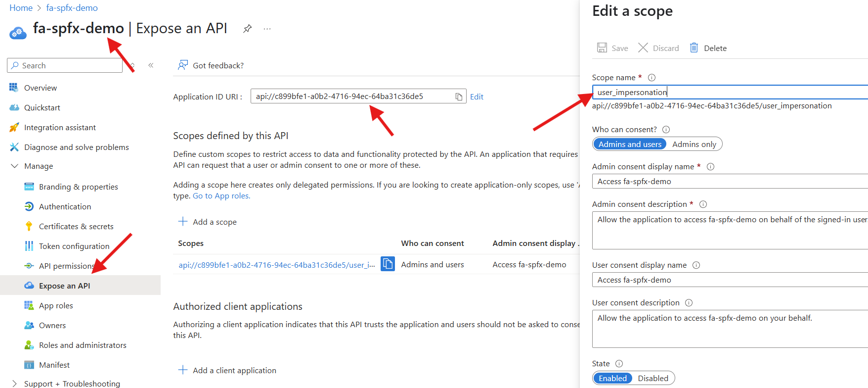Copy the user_impersonation scope URI

pyautogui.click(x=388, y=264)
